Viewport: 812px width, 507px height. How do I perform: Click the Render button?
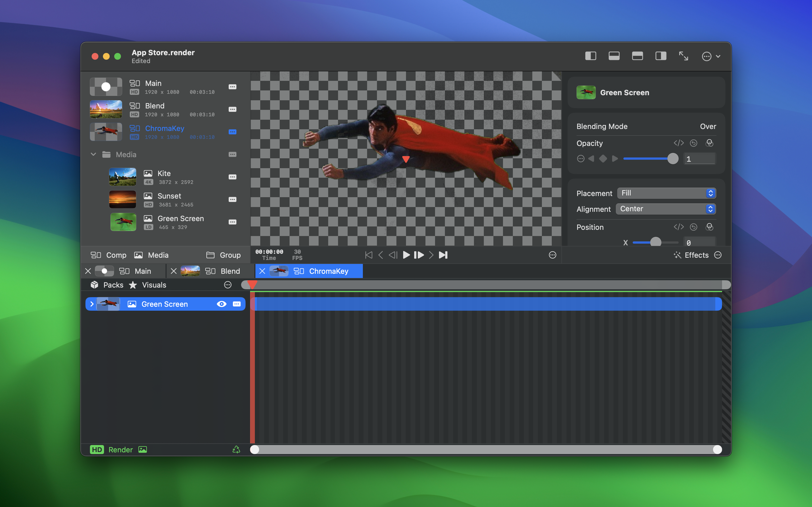(120, 450)
